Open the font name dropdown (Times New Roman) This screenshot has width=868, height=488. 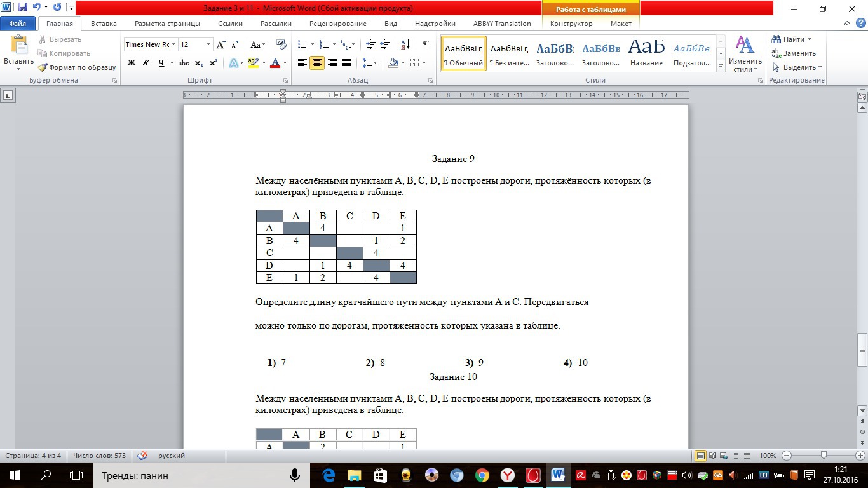click(174, 44)
